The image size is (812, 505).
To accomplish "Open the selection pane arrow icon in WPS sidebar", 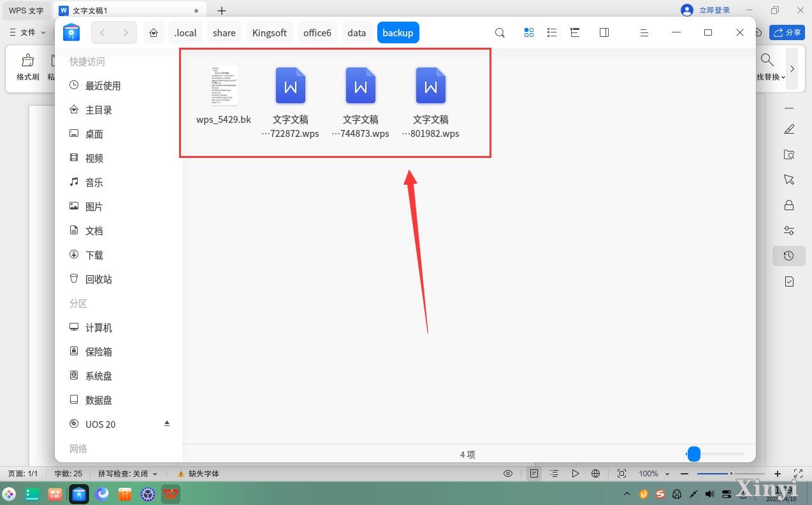I will pos(789,180).
